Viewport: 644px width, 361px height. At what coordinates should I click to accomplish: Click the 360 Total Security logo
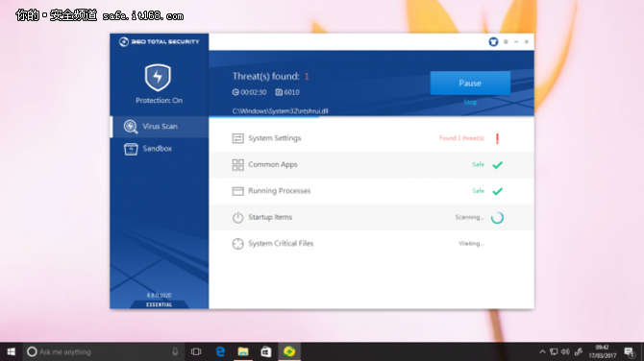[159, 42]
